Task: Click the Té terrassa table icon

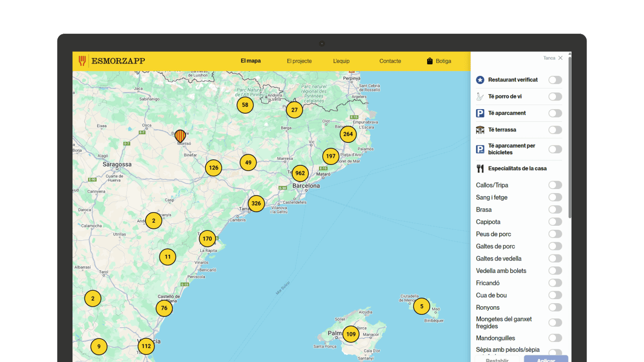Action: tap(480, 130)
